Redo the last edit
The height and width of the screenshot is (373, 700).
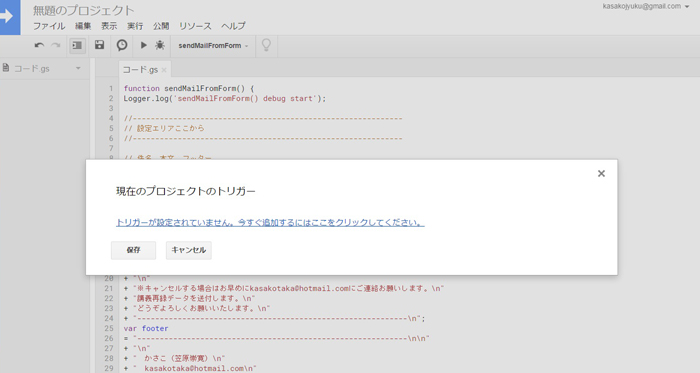(56, 45)
